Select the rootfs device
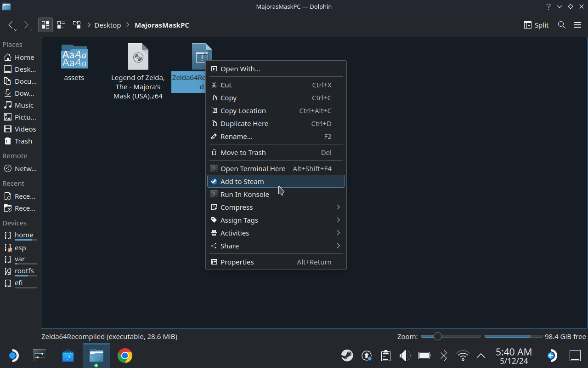Viewport: 588px width, 368px height. click(x=20, y=271)
